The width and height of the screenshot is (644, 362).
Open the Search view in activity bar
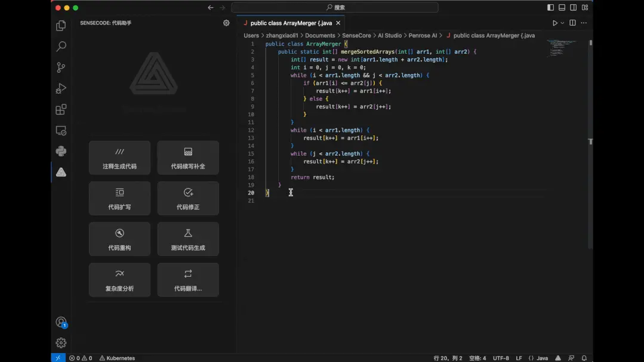pyautogui.click(x=61, y=47)
